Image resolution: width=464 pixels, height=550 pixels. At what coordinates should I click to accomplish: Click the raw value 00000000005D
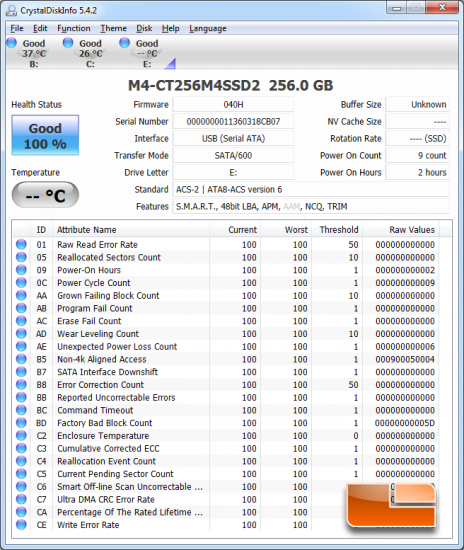(405, 423)
